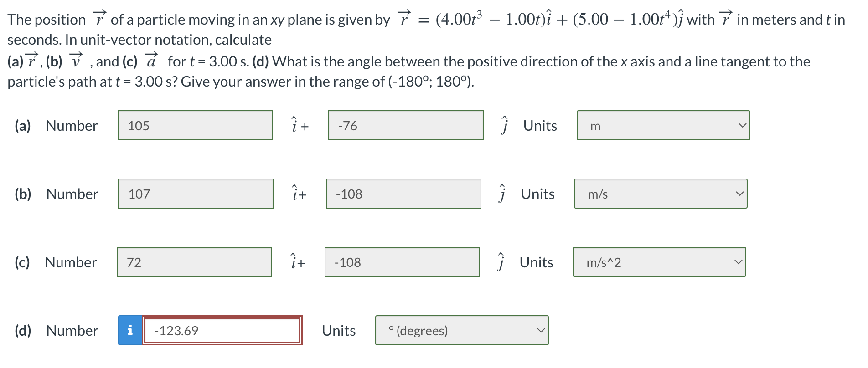
Task: Open the Units dropdown for part (b)
Action: click(660, 194)
